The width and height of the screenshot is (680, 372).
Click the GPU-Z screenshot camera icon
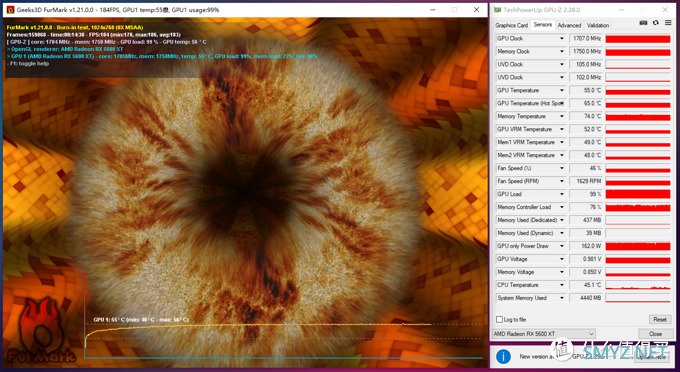point(644,23)
